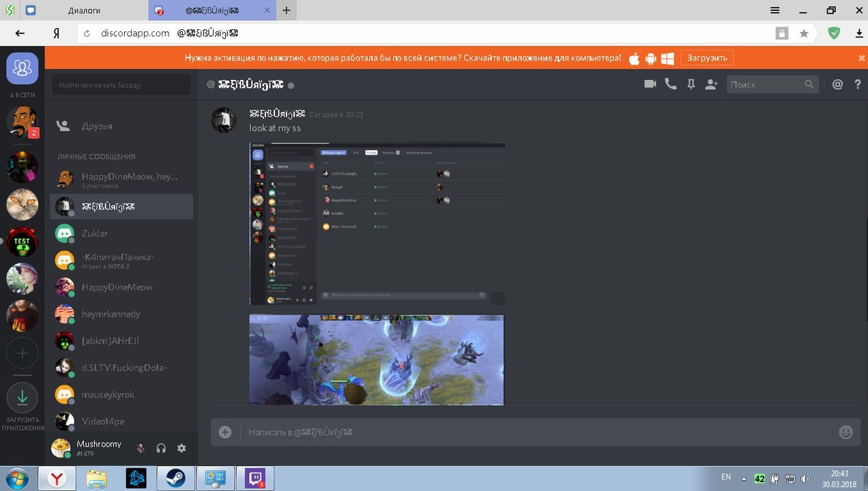Bookmark this page with star
Screen dimensions: 868x491
pos(804,33)
